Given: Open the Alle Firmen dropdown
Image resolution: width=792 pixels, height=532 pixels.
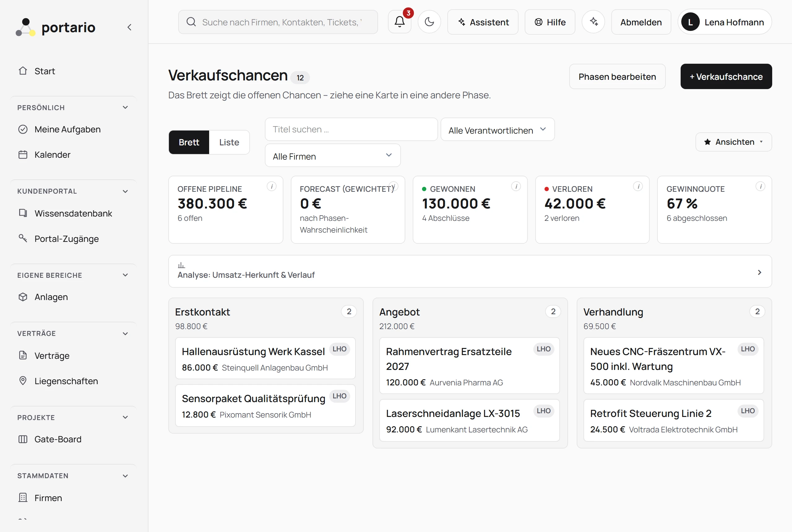Looking at the screenshot, I should point(333,156).
